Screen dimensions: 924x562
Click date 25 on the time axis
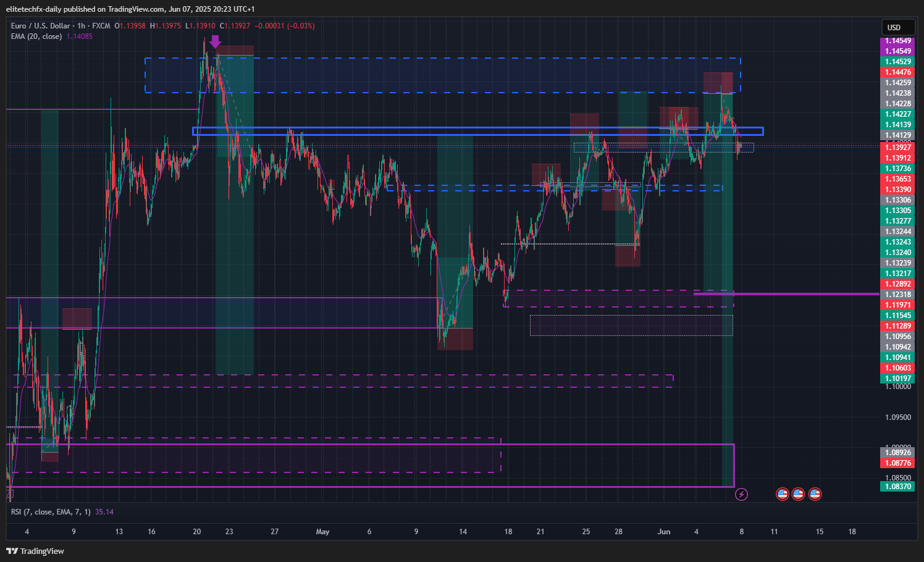[x=586, y=532]
